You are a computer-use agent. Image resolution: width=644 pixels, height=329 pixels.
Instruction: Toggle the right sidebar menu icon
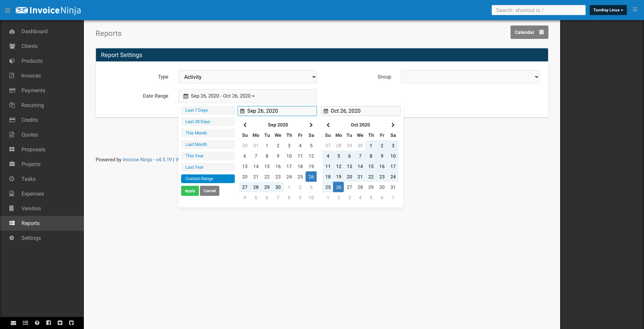tap(635, 10)
